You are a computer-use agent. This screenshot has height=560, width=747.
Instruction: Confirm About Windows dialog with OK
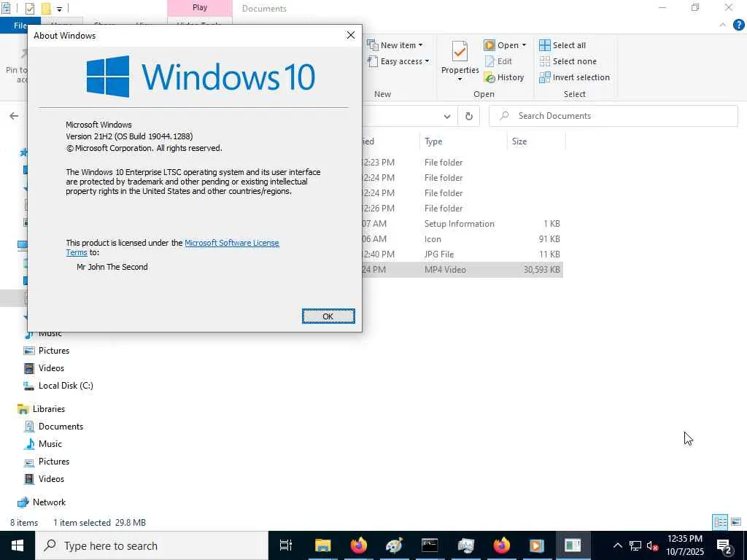coord(328,316)
